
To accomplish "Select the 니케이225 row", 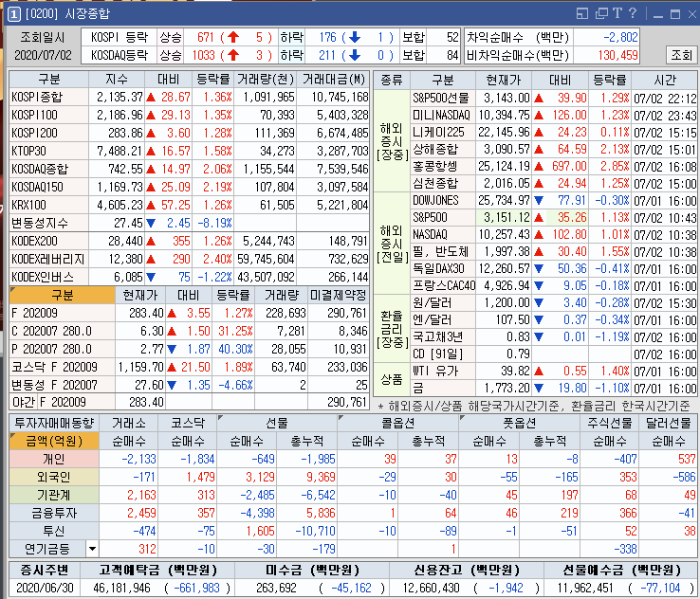I will click(x=554, y=132).
